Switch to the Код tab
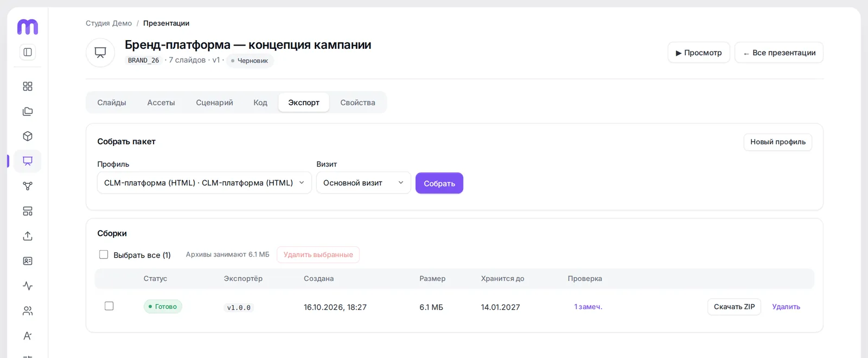 [x=260, y=103]
